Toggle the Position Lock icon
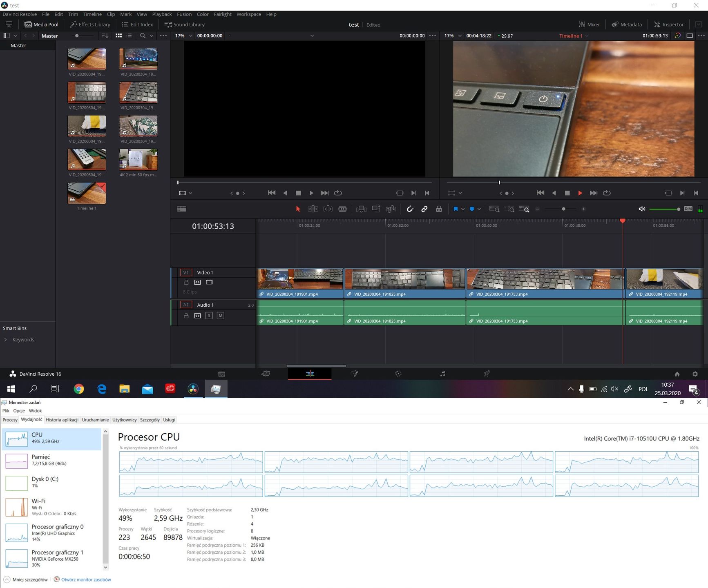This screenshot has height=588, width=708. tap(439, 209)
